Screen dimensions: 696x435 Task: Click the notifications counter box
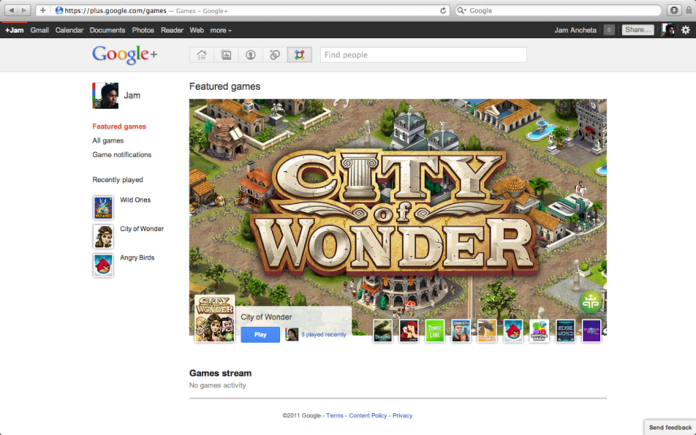[x=609, y=30]
